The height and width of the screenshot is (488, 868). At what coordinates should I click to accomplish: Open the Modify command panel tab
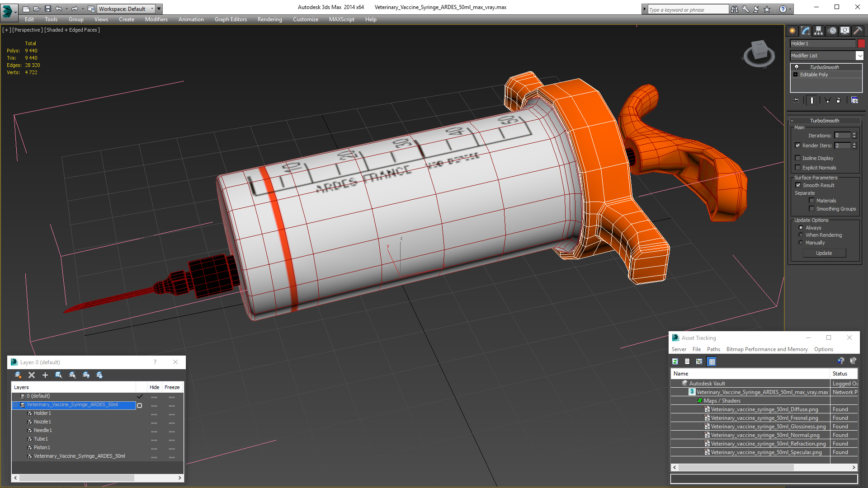(x=806, y=31)
